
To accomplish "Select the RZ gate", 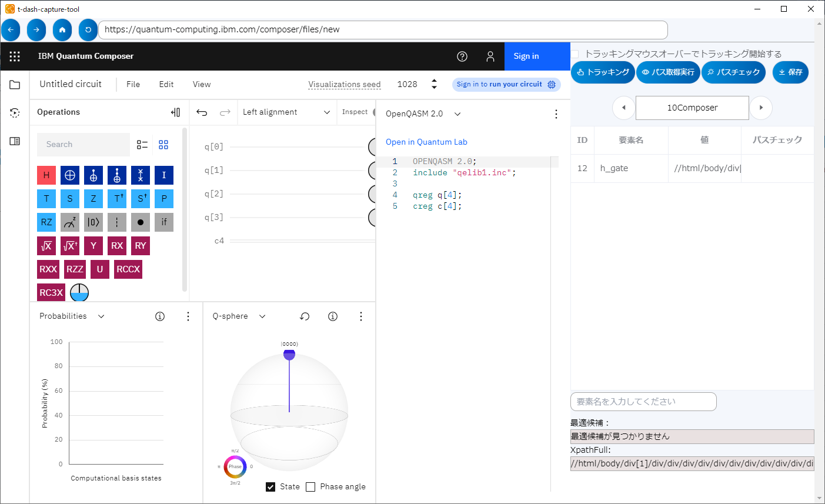I will (46, 222).
